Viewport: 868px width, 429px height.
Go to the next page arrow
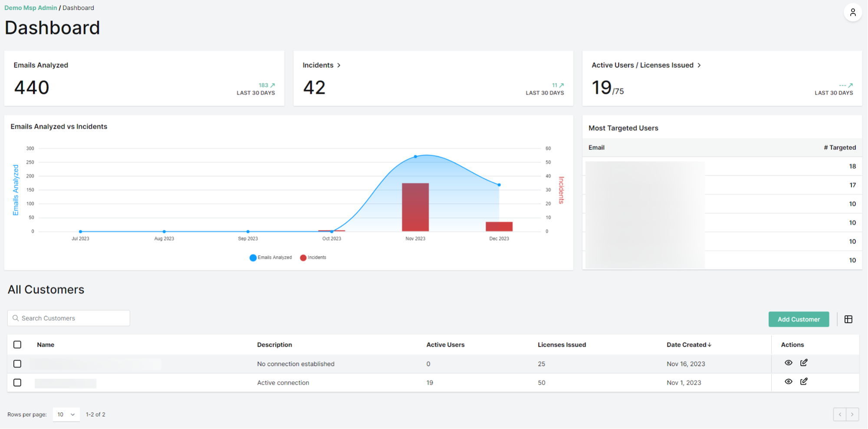[x=852, y=414]
